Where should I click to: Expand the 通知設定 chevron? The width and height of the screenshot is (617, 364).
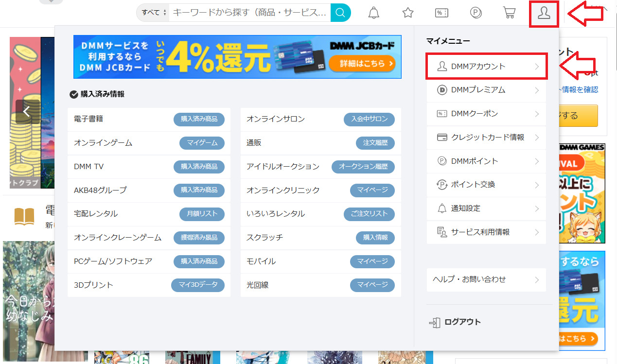(x=537, y=209)
